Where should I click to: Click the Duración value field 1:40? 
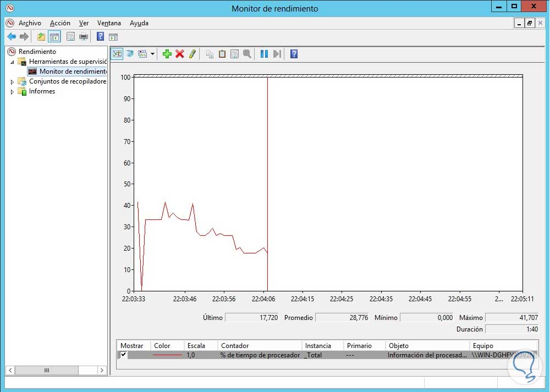pyautogui.click(x=512, y=329)
